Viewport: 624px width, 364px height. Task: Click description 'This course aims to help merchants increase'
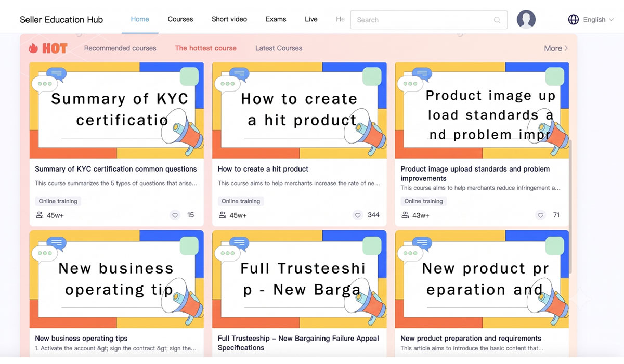click(x=299, y=183)
